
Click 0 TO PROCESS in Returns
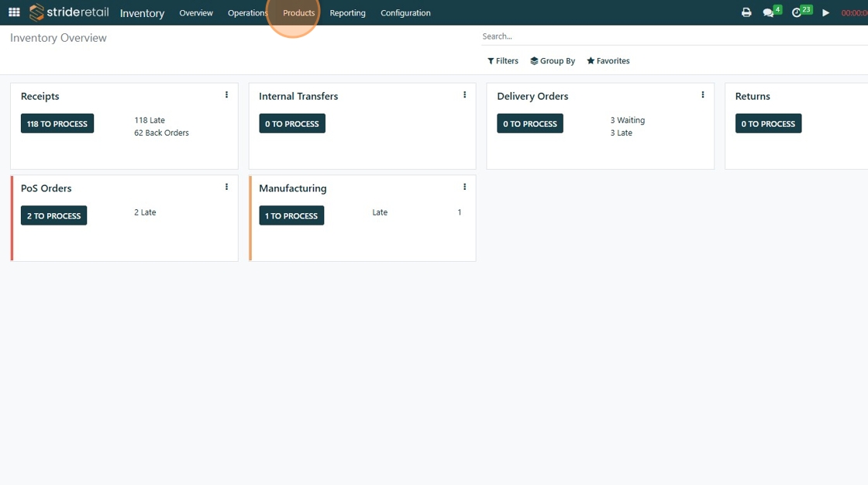click(768, 123)
